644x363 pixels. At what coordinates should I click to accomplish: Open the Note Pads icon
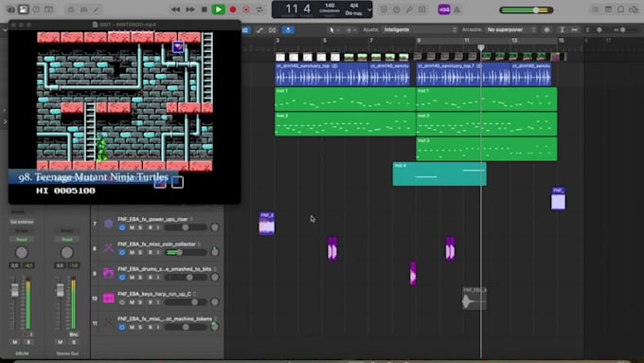[608, 9]
